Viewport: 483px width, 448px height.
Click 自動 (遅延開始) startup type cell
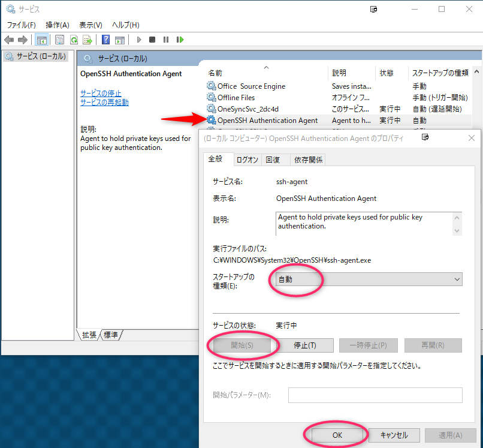(x=437, y=109)
